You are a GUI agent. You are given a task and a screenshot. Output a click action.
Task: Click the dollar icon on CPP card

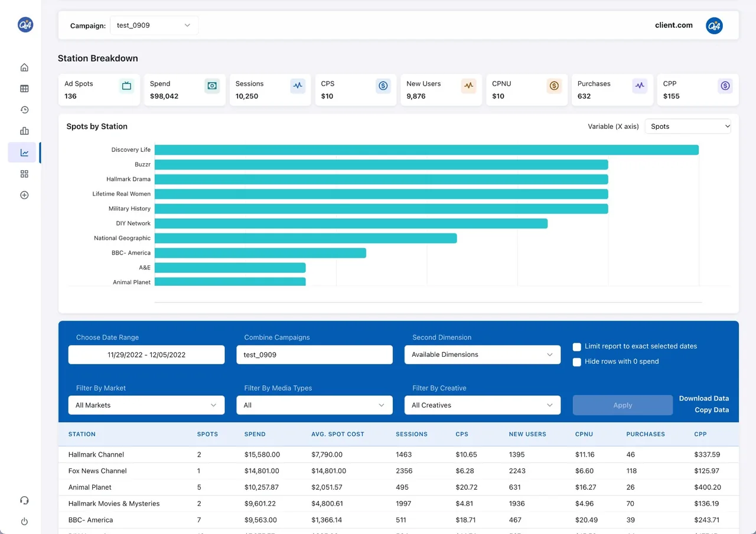click(x=725, y=86)
